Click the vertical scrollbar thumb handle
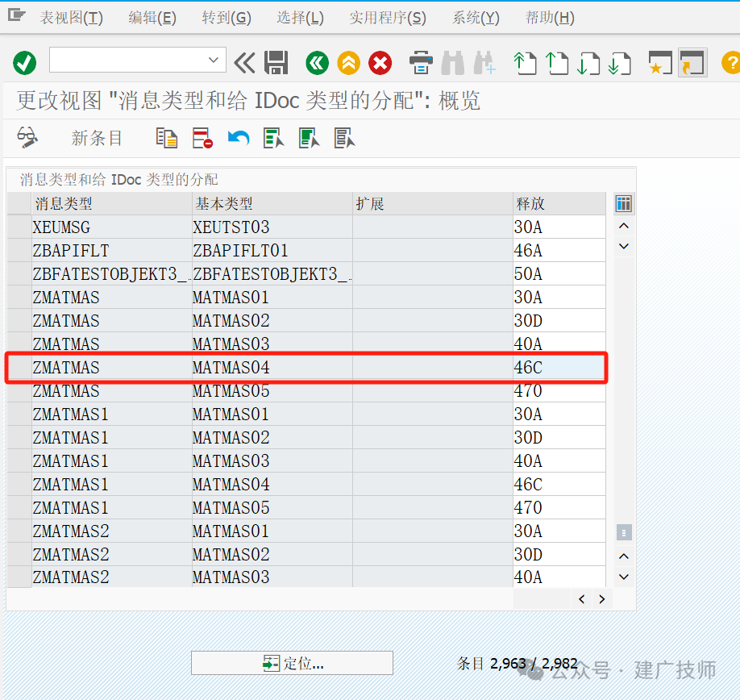740x700 pixels. tap(624, 532)
